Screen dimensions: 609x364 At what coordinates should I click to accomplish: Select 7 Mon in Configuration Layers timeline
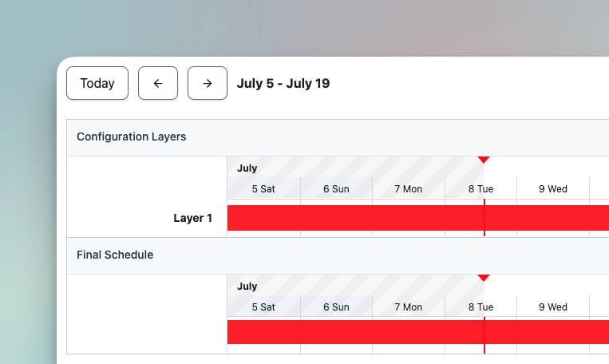[x=409, y=189]
